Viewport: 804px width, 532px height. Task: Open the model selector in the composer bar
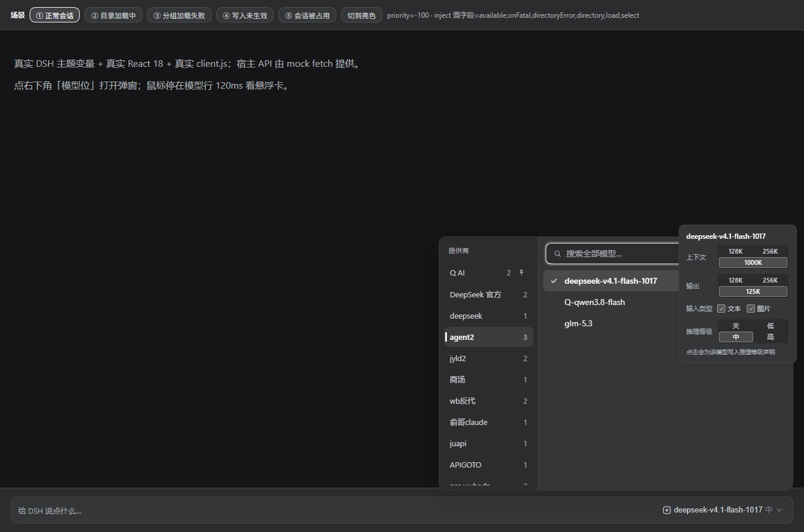click(722, 510)
